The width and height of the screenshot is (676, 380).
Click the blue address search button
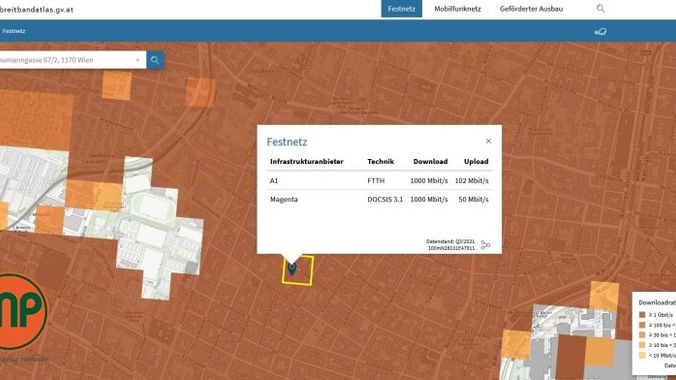155,60
